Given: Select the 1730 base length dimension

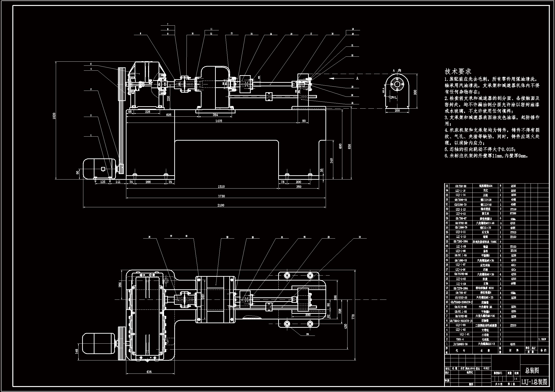Looking at the screenshot, I should (221, 196).
